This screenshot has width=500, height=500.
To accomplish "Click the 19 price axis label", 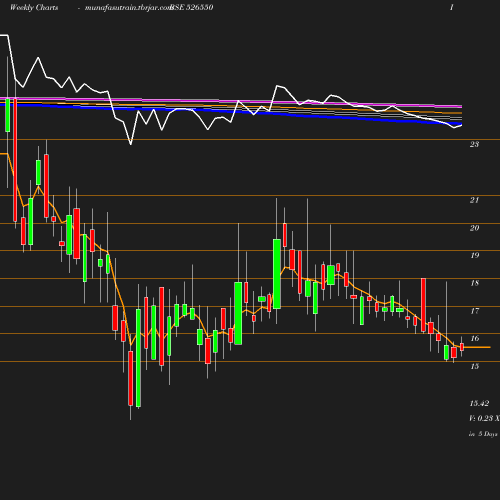I will click(x=474, y=255).
